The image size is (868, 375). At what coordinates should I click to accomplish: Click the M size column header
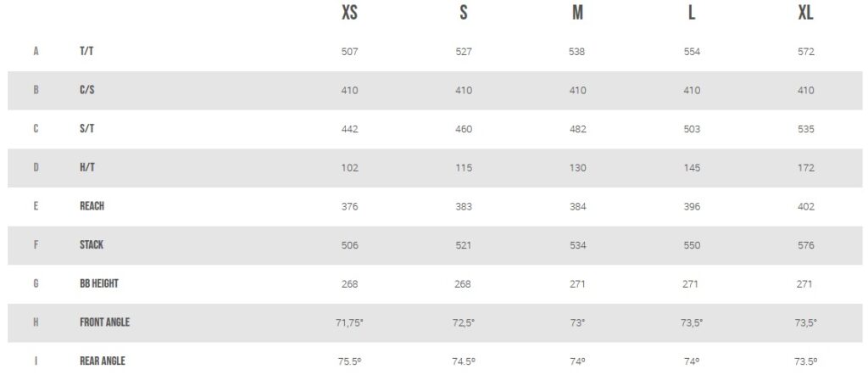[577, 14]
